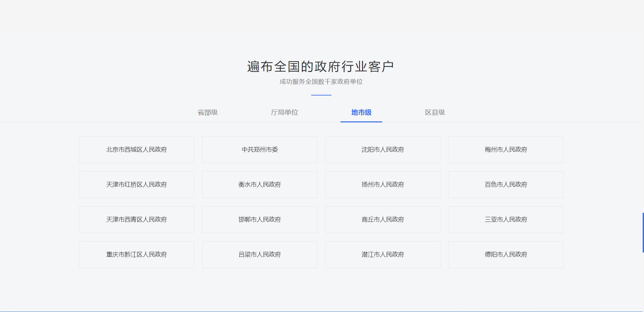Screen dimensions: 644x312
Task: Click the 衡水市人民政府 card
Action: pyautogui.click(x=259, y=185)
